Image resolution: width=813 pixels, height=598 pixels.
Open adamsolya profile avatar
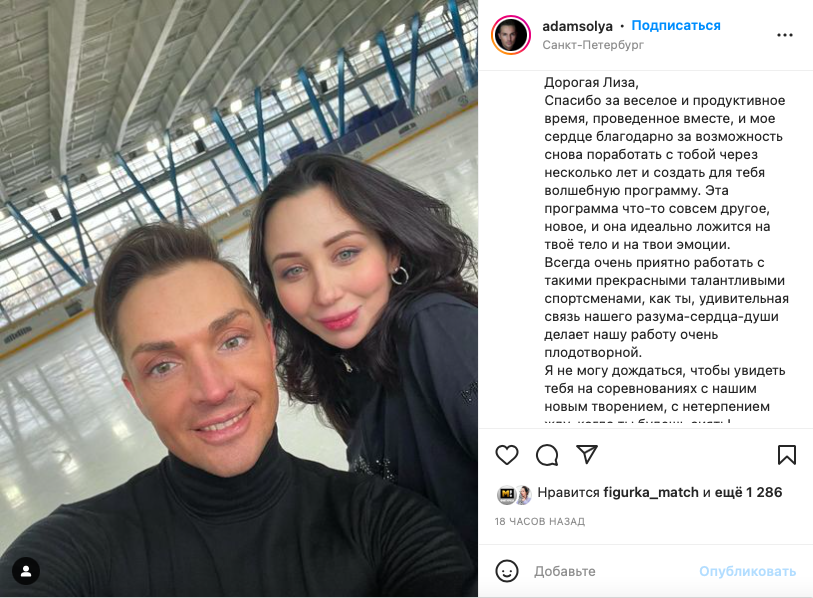(x=511, y=35)
